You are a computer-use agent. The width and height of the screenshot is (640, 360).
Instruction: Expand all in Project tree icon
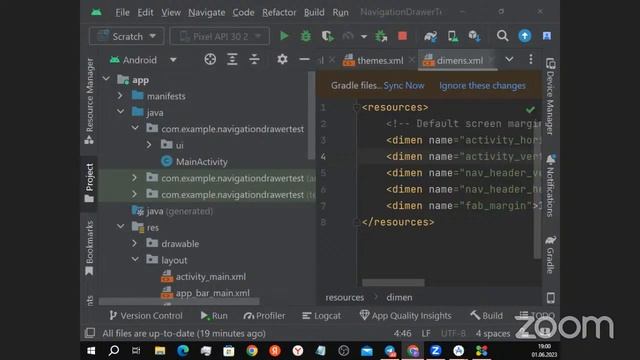click(x=232, y=60)
